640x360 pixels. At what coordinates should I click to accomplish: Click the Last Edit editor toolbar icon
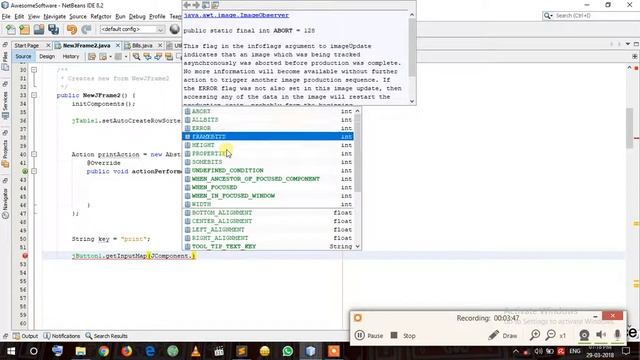(92, 56)
